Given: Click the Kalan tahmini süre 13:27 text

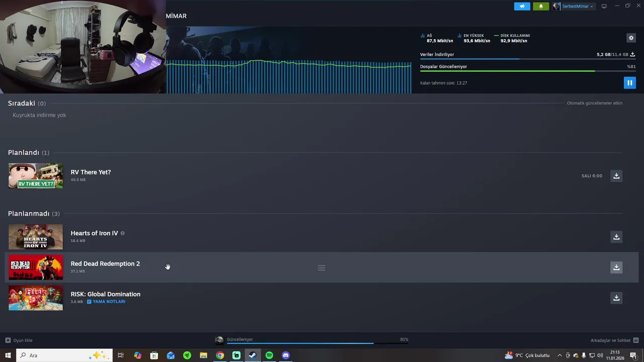Looking at the screenshot, I should (x=444, y=83).
